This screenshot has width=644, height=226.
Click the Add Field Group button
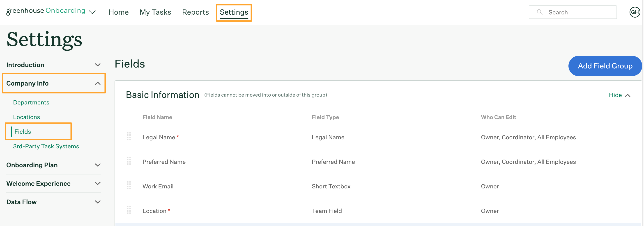pyautogui.click(x=605, y=66)
